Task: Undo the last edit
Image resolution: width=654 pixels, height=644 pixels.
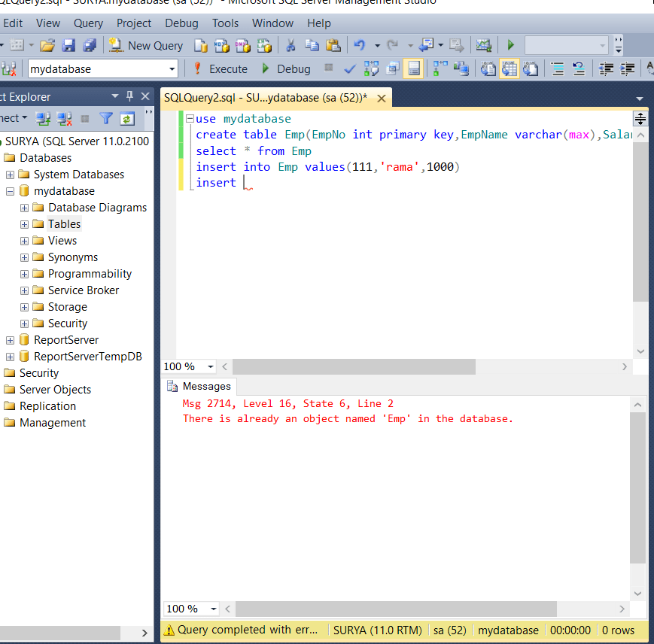Action: [360, 45]
